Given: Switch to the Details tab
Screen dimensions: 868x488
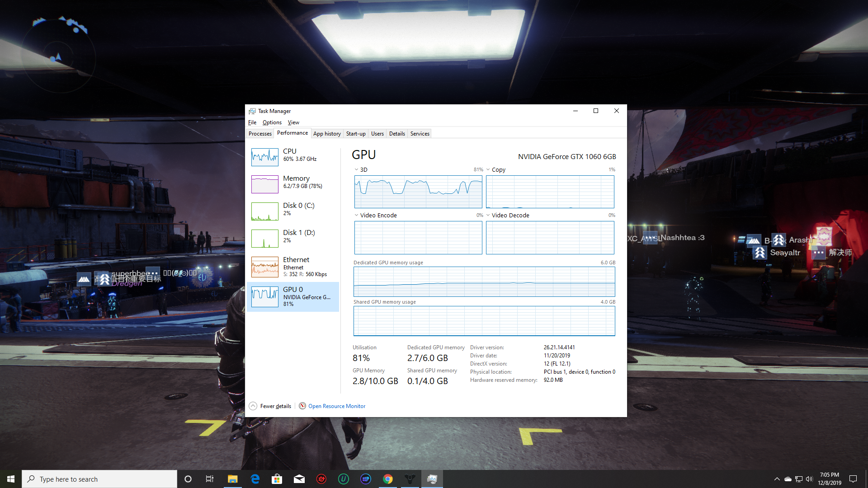Looking at the screenshot, I should click(x=397, y=134).
